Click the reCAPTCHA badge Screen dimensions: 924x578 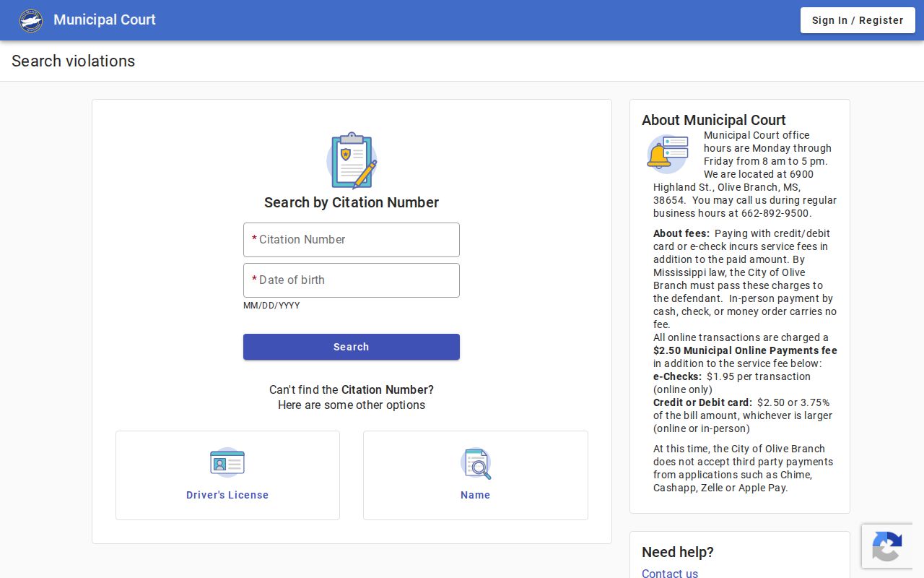(x=887, y=546)
